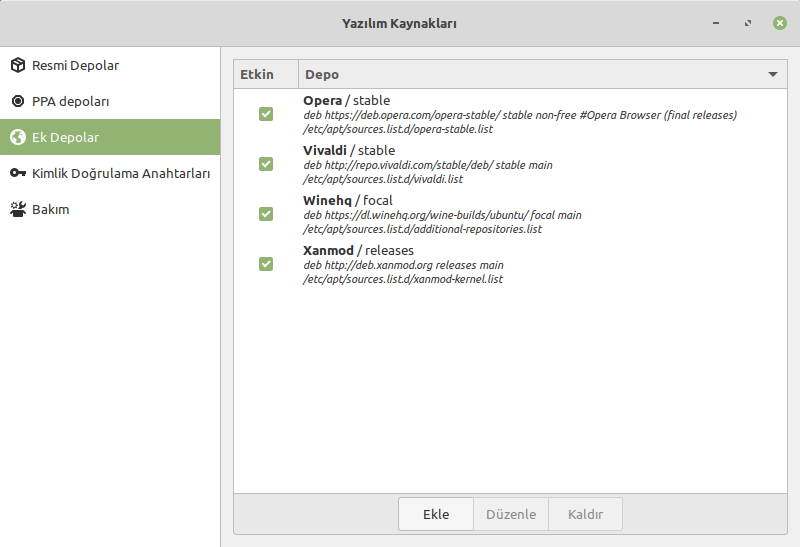
Task: Minimize the Yazılım Kaynakları window
Action: [x=716, y=23]
